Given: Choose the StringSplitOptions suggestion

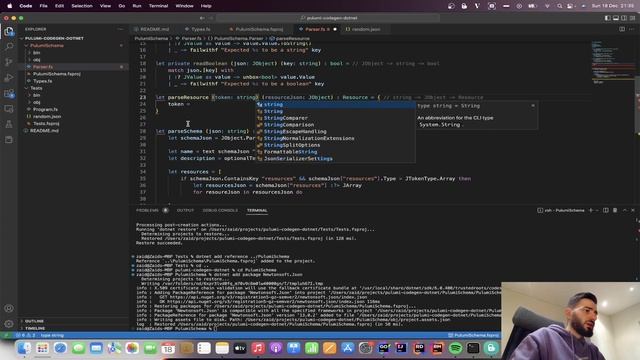Looking at the screenshot, I should click(x=336, y=145).
